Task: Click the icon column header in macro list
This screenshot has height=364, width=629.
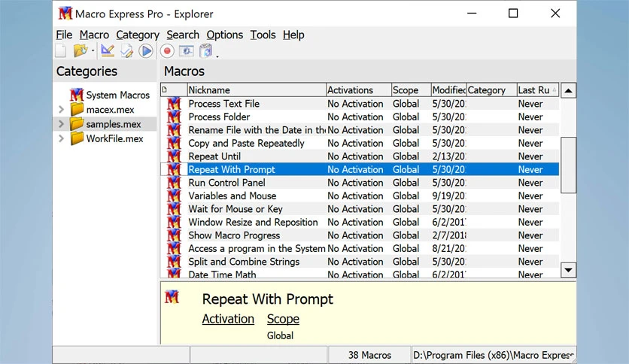Action: click(174, 89)
